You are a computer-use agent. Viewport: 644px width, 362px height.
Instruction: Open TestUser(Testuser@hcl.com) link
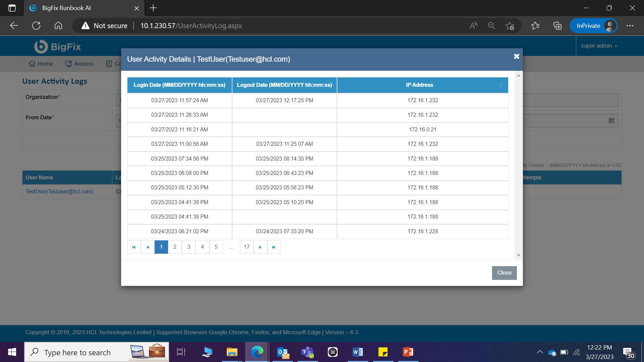(59, 191)
